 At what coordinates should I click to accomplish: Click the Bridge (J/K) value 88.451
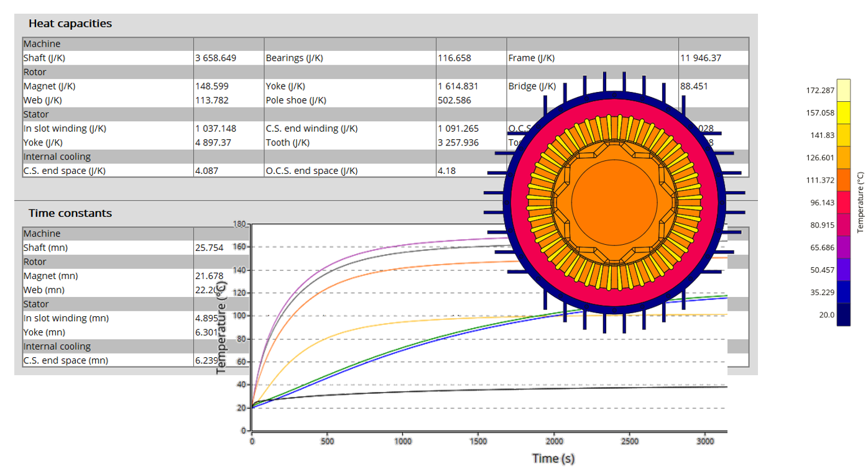click(x=694, y=86)
